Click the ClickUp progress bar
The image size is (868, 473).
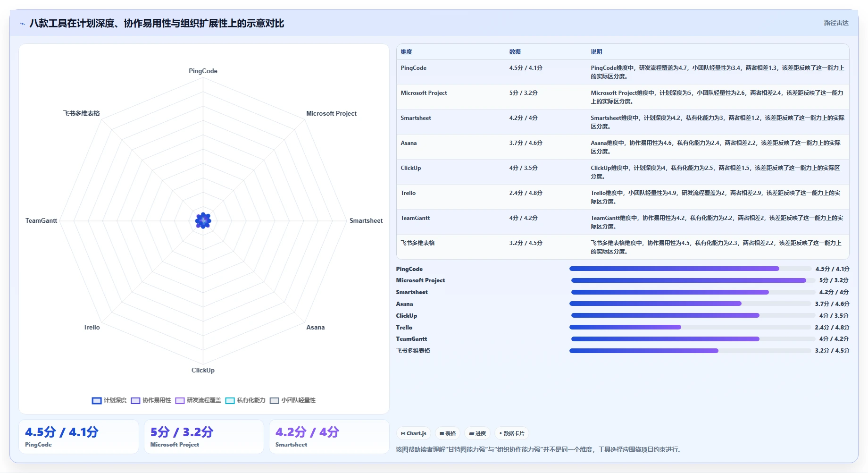[x=693, y=315]
